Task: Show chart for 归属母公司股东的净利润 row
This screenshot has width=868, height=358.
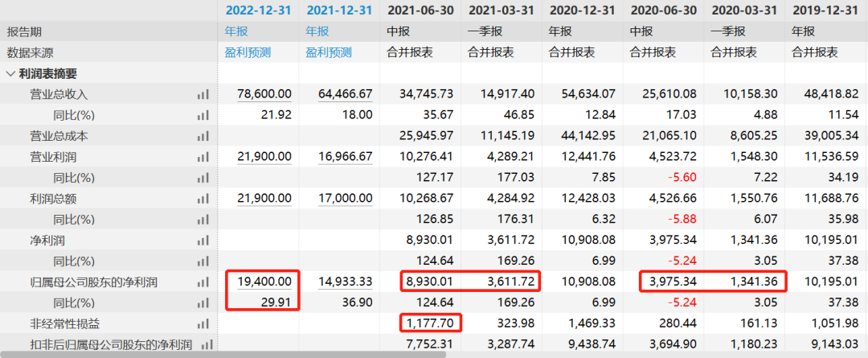Action: click(x=203, y=282)
